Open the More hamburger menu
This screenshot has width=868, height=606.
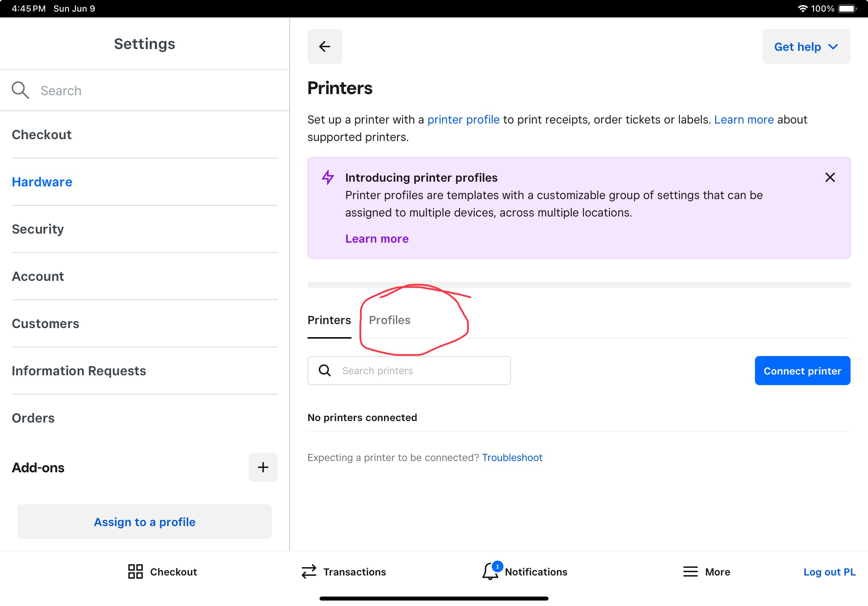(x=690, y=571)
